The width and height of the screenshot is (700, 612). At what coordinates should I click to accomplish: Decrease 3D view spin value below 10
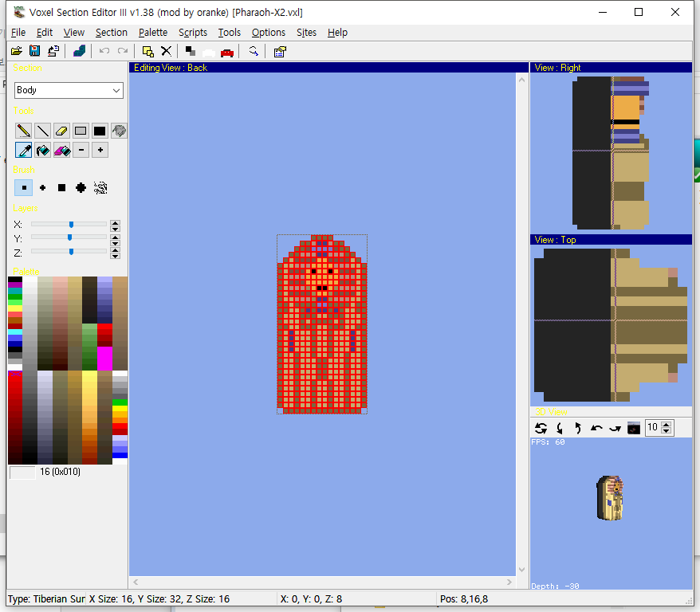(x=666, y=431)
